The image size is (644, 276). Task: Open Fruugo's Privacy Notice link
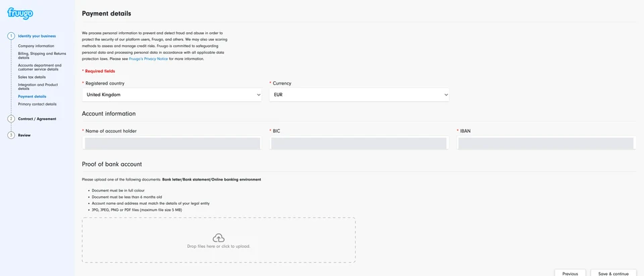point(148,59)
